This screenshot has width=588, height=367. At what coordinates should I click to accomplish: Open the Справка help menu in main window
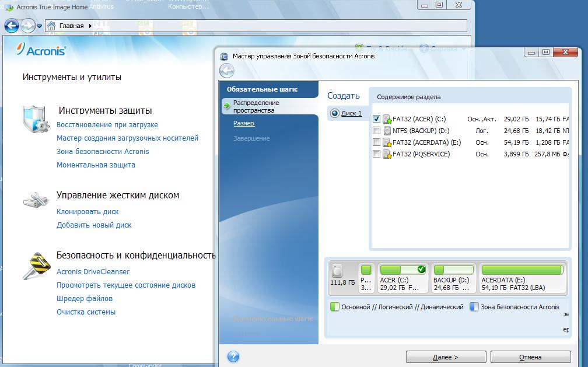(x=443, y=48)
